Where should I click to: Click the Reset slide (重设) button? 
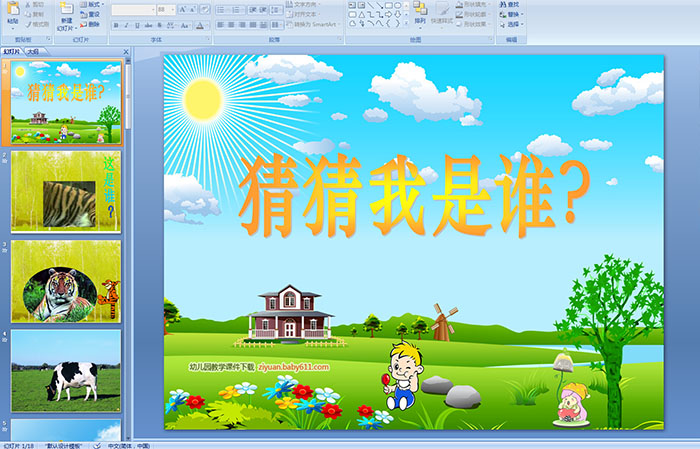pos(90,14)
